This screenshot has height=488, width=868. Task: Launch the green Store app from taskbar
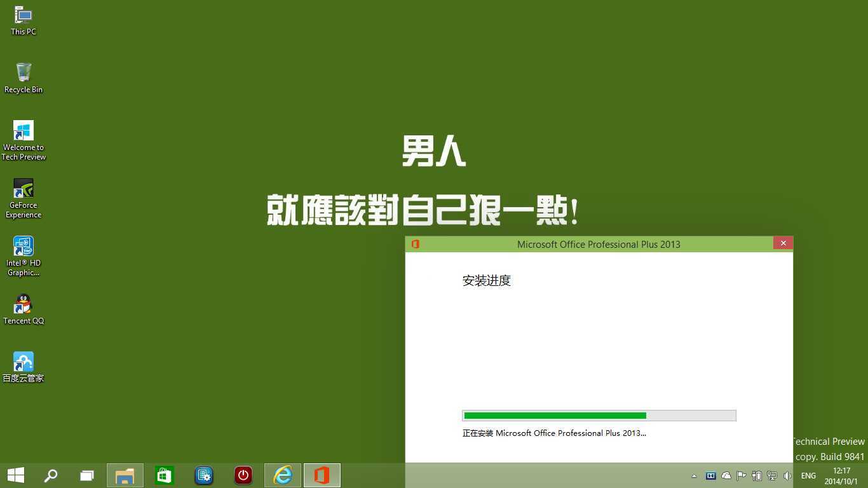(x=165, y=475)
